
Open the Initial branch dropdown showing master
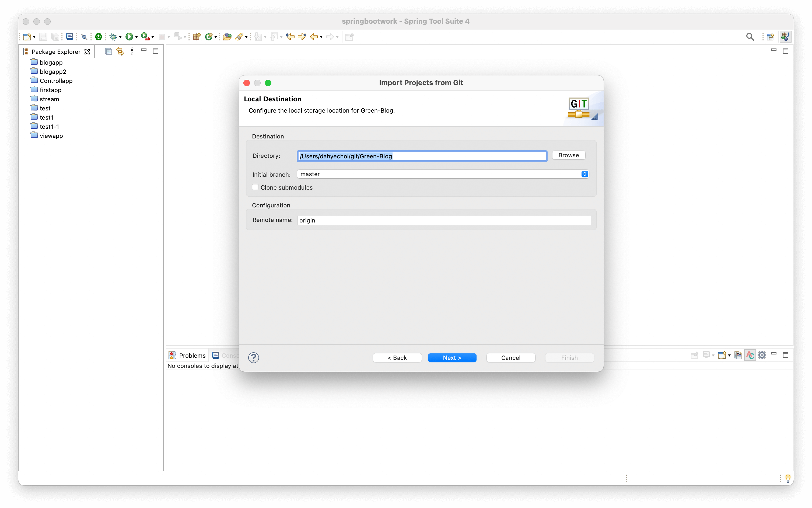[x=443, y=174]
